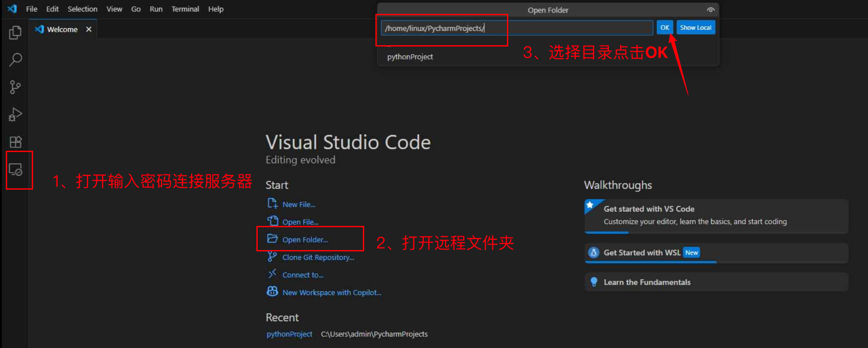Open the Terminal menu
The image size is (868, 348).
(x=185, y=9)
